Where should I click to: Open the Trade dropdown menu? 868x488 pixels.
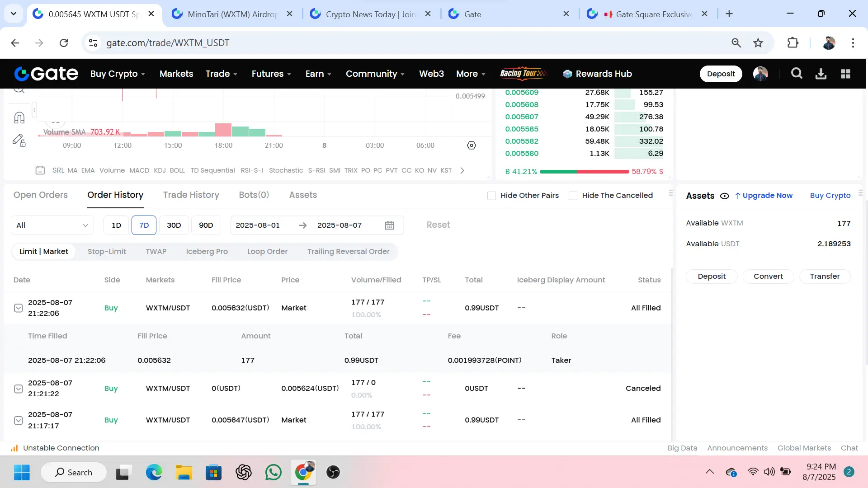[x=222, y=74]
